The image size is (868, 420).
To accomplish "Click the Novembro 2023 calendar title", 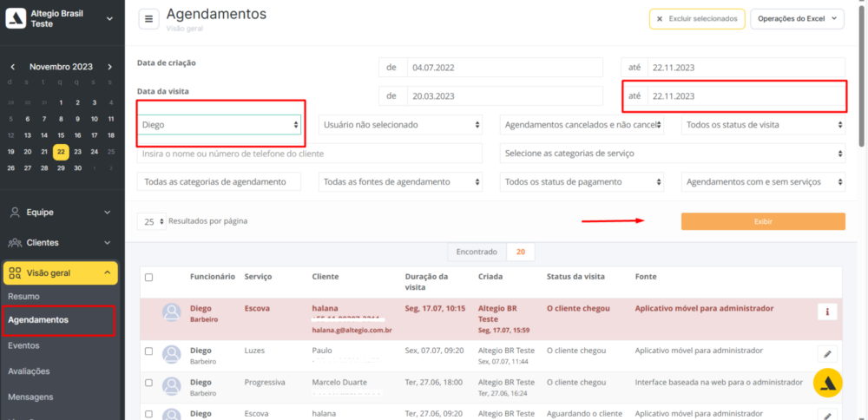I will [61, 67].
